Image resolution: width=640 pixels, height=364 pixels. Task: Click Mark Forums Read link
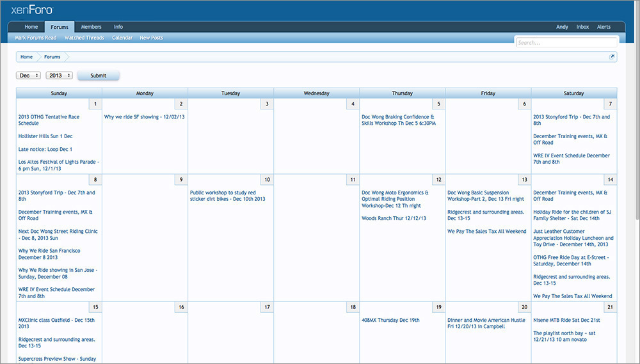point(36,38)
